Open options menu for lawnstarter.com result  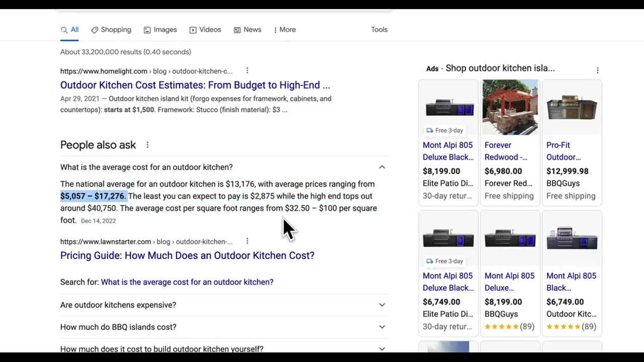pos(247,241)
